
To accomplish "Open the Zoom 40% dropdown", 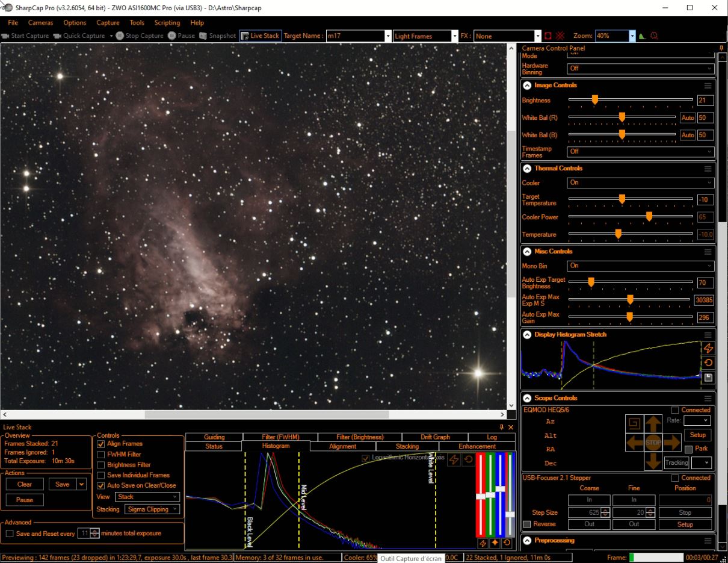I will pos(632,36).
